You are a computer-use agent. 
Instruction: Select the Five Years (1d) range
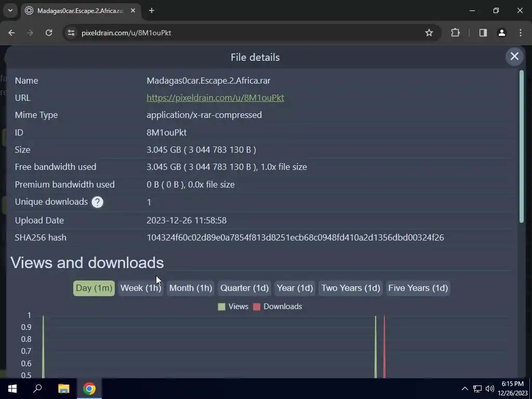418,288
